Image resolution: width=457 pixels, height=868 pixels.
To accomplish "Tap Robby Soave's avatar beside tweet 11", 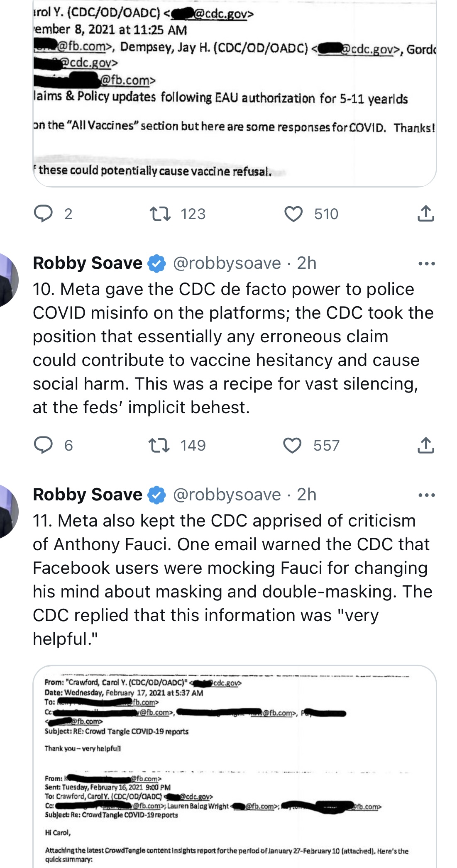I will 7,512.
